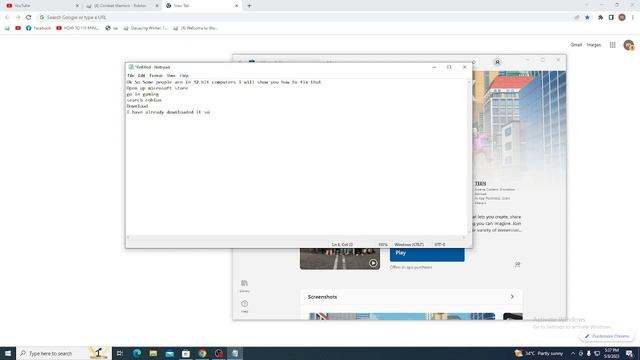
Task: Click UTF-8 encoding status entry
Action: (x=440, y=244)
